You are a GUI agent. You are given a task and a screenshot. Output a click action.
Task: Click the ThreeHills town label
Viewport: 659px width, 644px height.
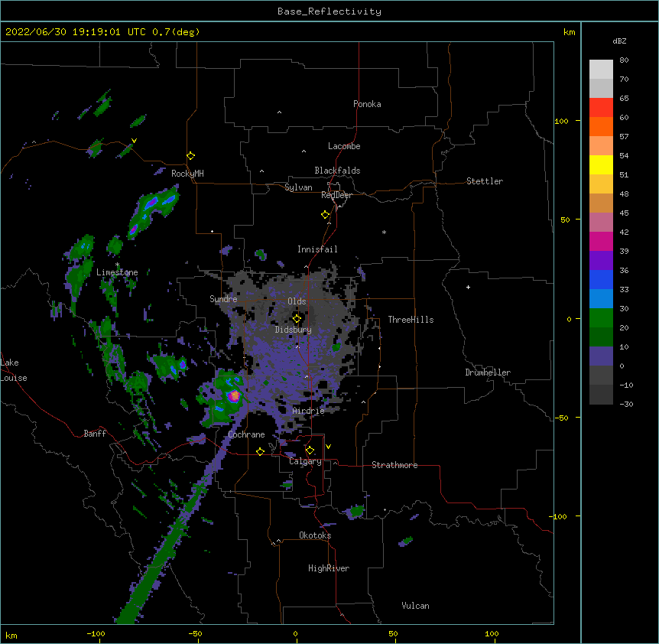[x=411, y=320]
